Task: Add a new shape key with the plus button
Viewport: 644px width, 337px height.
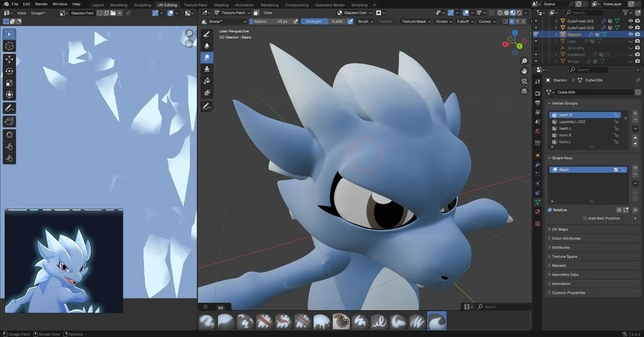Action: pyautogui.click(x=635, y=168)
